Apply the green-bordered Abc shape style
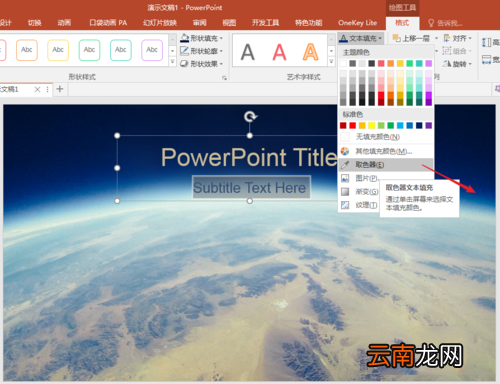The image size is (500, 384). pos(89,50)
